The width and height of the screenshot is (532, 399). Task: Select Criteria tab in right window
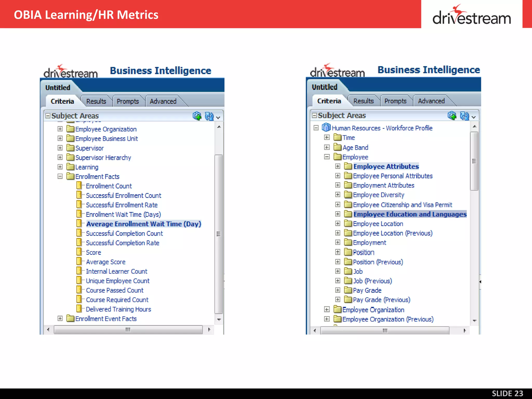coord(329,101)
